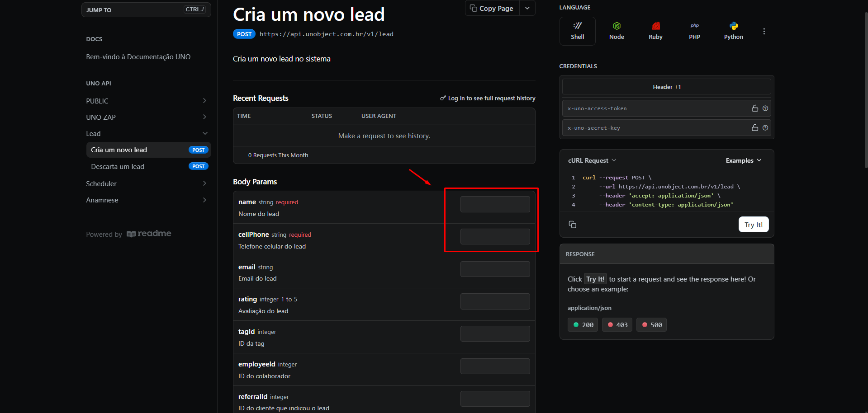Select the Node language icon
This screenshot has width=868, height=413.
[617, 31]
